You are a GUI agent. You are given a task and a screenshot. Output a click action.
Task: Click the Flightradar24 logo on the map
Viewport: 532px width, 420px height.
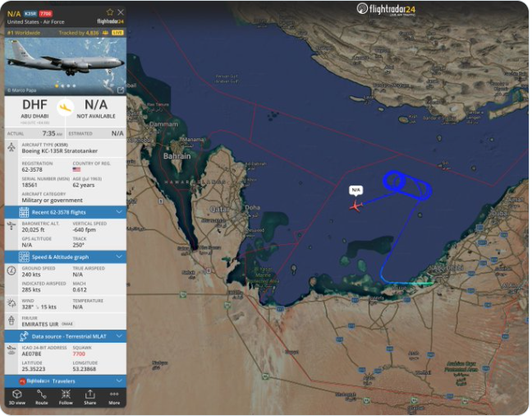[386, 9]
